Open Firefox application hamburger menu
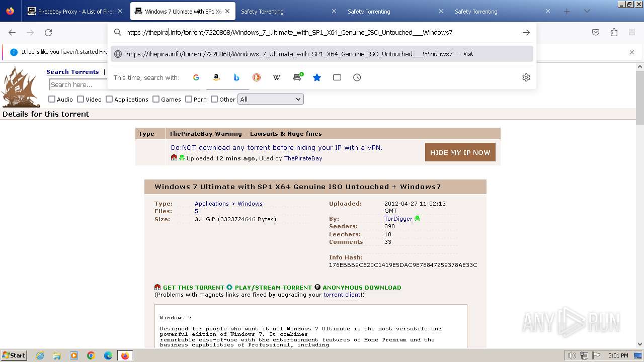Screen dimensions: 644x362 (x=632, y=32)
